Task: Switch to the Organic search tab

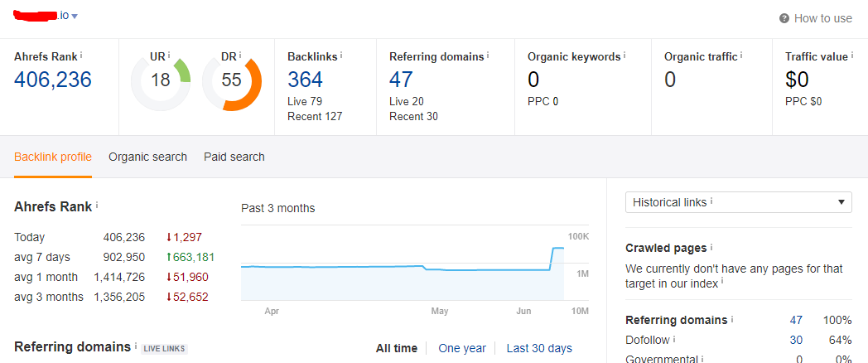Action: [147, 157]
